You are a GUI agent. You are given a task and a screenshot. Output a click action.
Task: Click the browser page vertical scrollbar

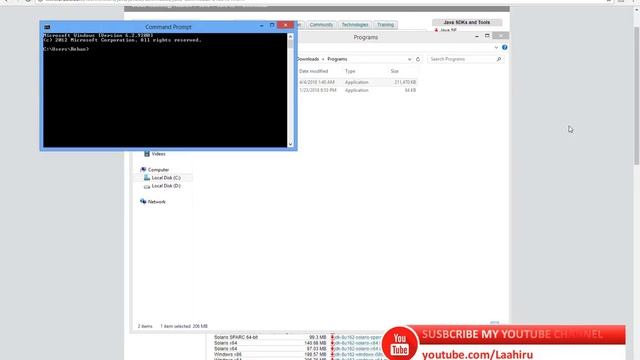coord(637,96)
